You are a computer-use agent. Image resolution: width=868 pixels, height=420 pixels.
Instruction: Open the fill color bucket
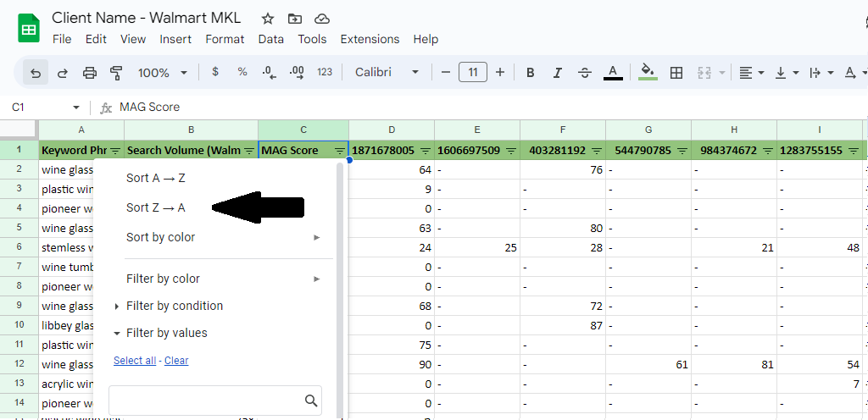(x=648, y=72)
